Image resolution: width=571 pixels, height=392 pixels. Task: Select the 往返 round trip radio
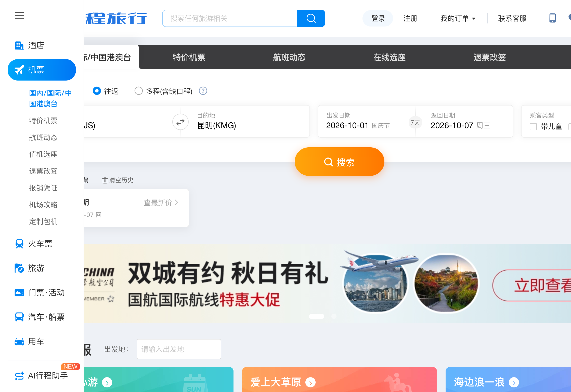pos(97,91)
